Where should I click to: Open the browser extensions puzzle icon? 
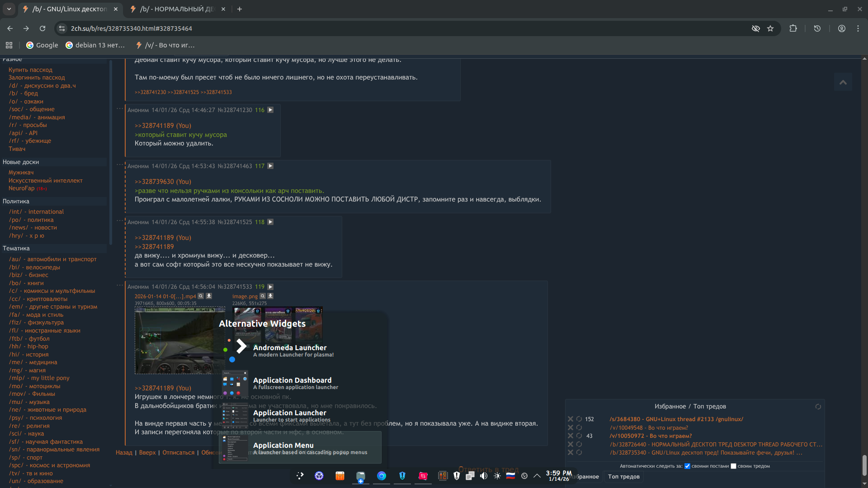[x=793, y=28]
